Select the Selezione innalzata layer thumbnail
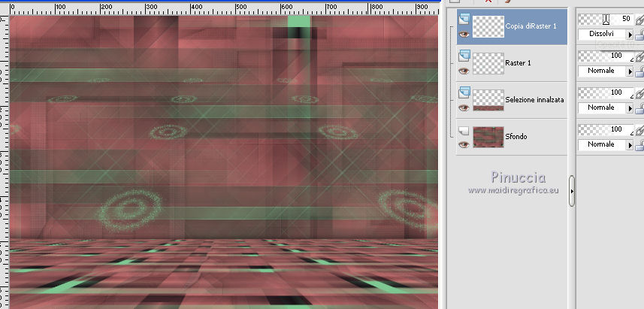This screenshot has height=309, width=644. tap(488, 100)
